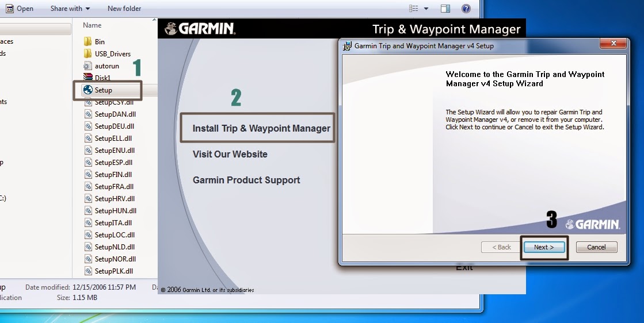
Task: Select the SetupHRV.dll file icon
Action: point(88,198)
